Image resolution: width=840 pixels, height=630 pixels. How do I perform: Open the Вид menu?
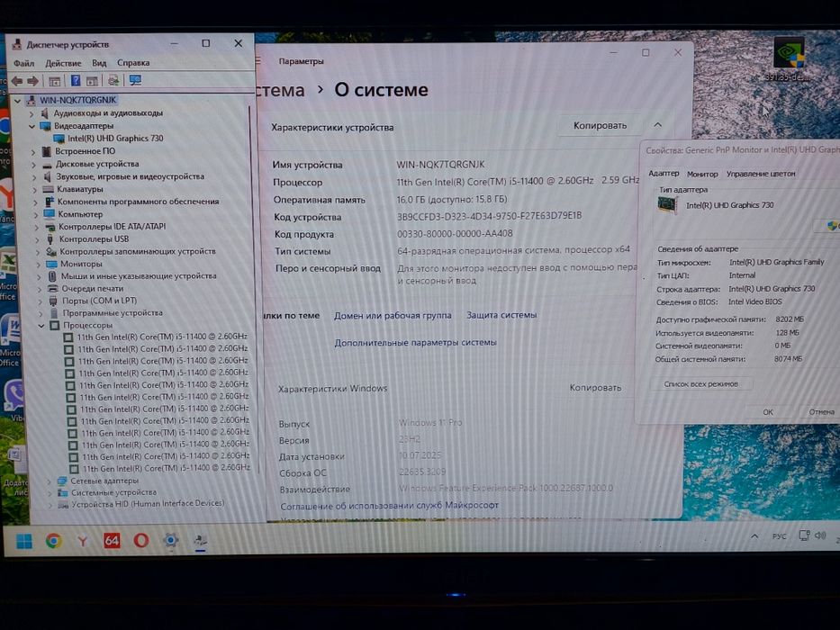point(99,63)
